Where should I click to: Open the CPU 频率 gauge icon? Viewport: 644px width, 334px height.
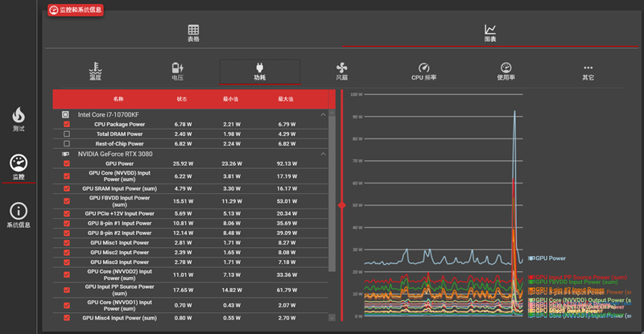pyautogui.click(x=423, y=72)
